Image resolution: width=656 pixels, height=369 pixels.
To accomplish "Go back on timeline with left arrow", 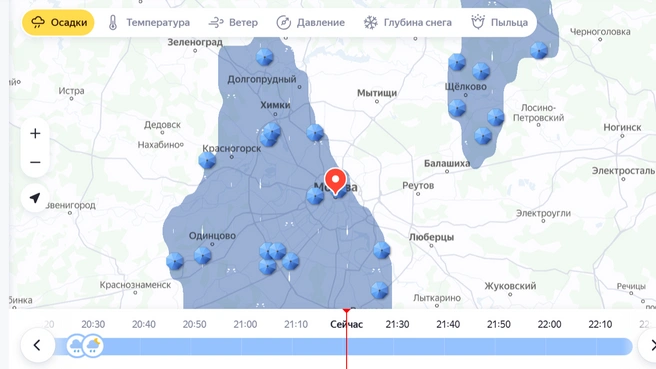I will (x=38, y=345).
